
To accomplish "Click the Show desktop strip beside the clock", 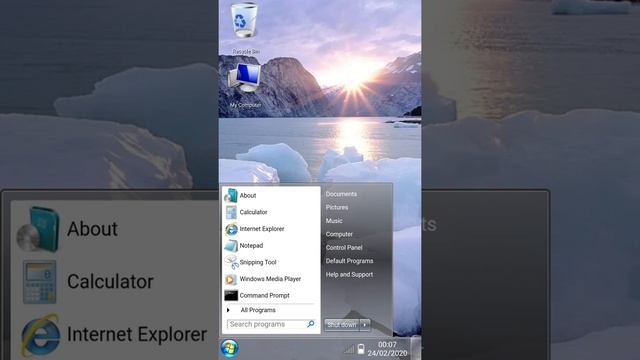I will (x=416, y=348).
